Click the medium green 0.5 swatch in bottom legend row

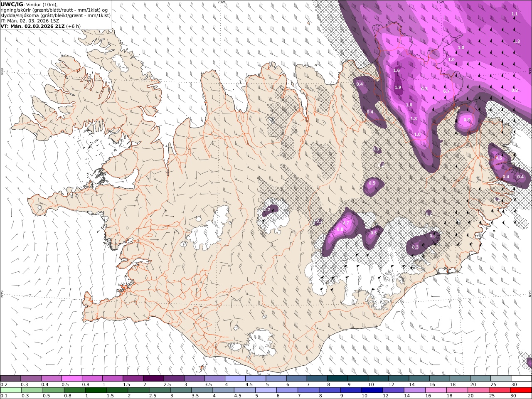[x=53, y=390]
